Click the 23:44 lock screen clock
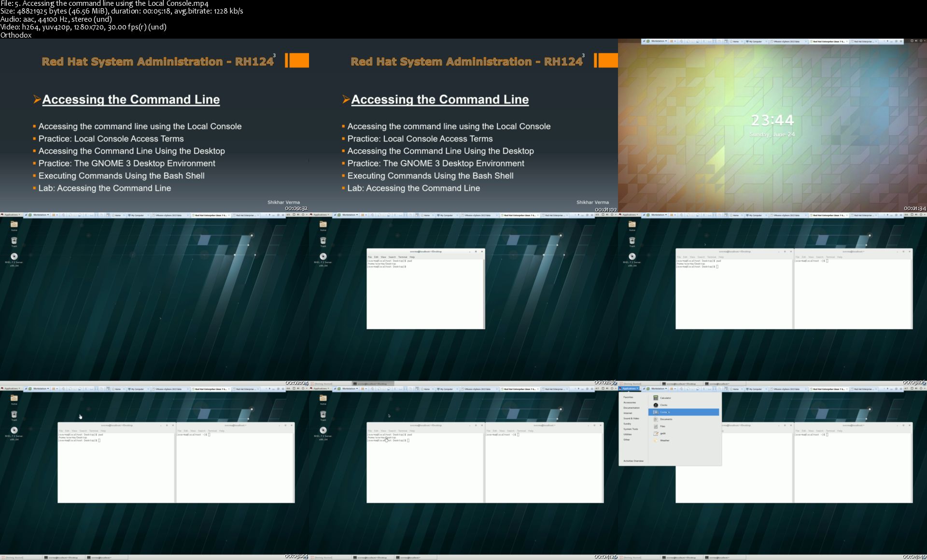 point(772,120)
